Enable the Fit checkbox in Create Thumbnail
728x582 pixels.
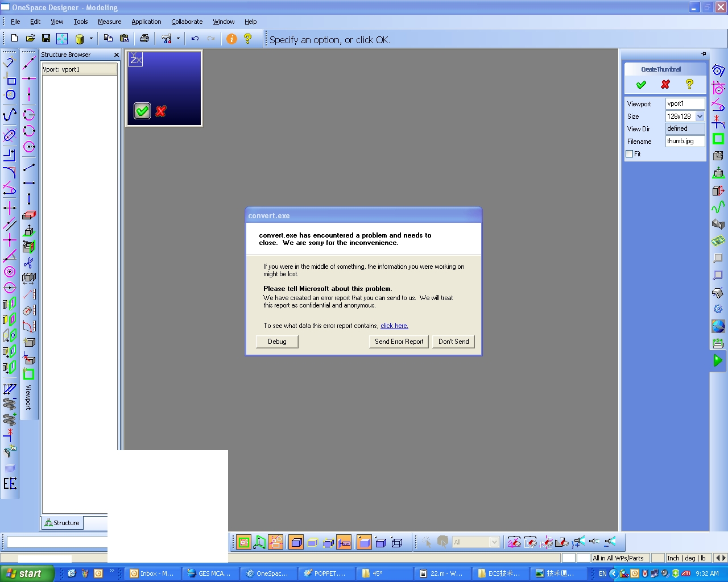630,153
